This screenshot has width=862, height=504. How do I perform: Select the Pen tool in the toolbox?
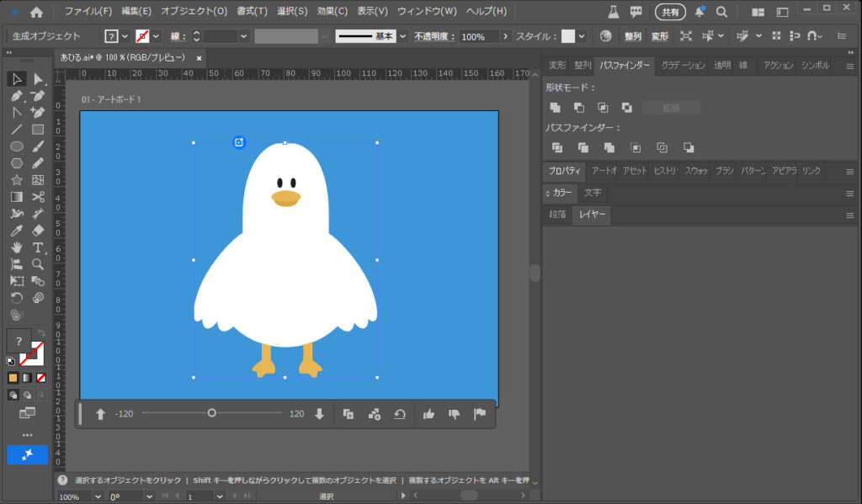16,95
